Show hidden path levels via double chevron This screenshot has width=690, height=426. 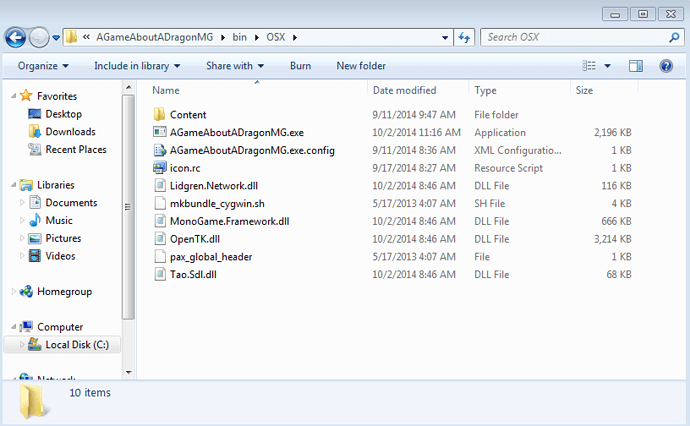(x=87, y=37)
